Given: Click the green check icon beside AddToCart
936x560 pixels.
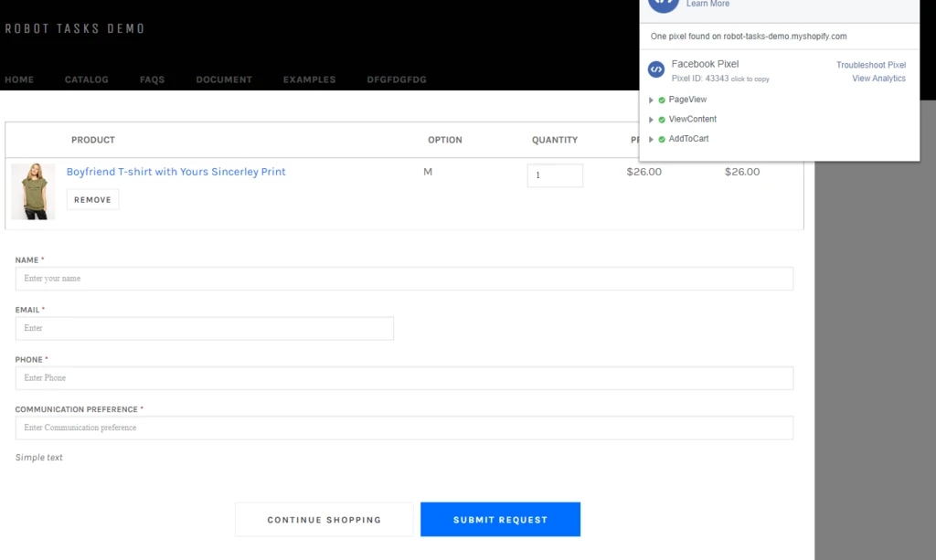Looking at the screenshot, I should [662, 140].
